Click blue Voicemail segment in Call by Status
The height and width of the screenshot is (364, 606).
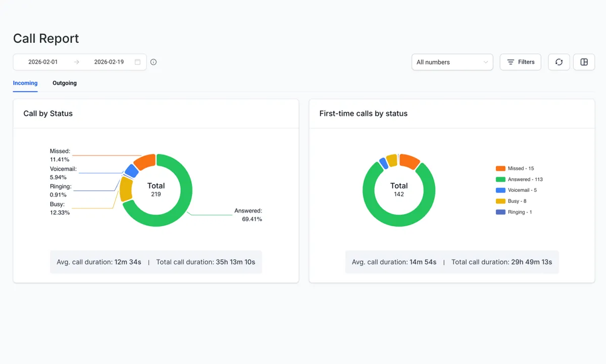[x=132, y=171]
